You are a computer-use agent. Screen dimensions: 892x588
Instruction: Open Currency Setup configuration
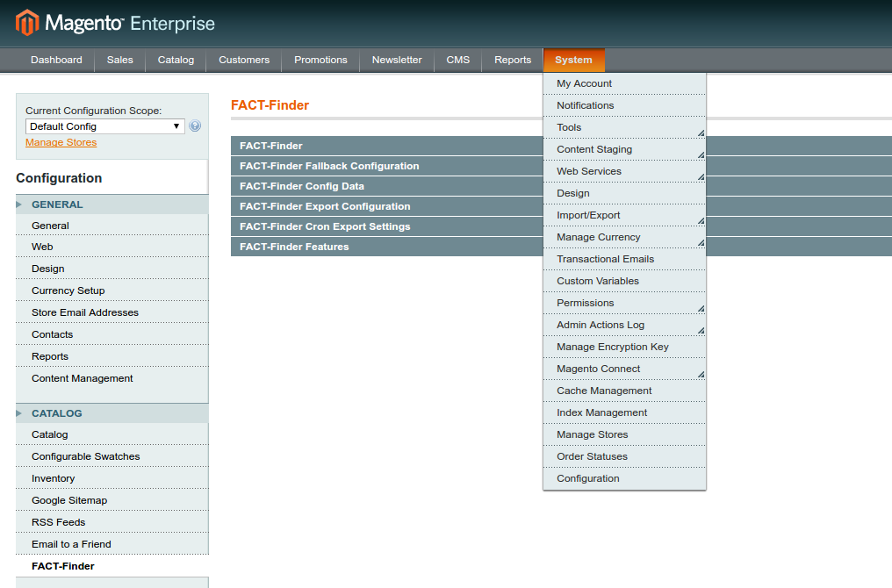(x=68, y=290)
